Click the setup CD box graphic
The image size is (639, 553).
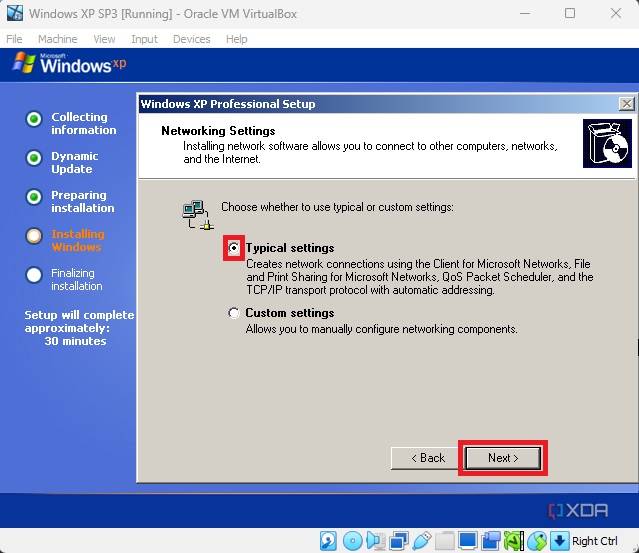[607, 143]
